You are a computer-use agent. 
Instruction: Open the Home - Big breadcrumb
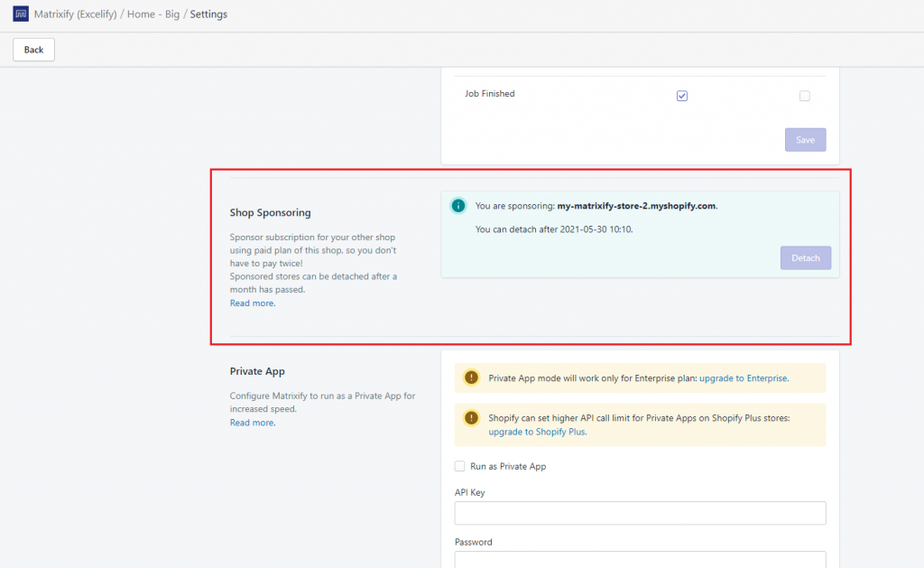pyautogui.click(x=153, y=14)
